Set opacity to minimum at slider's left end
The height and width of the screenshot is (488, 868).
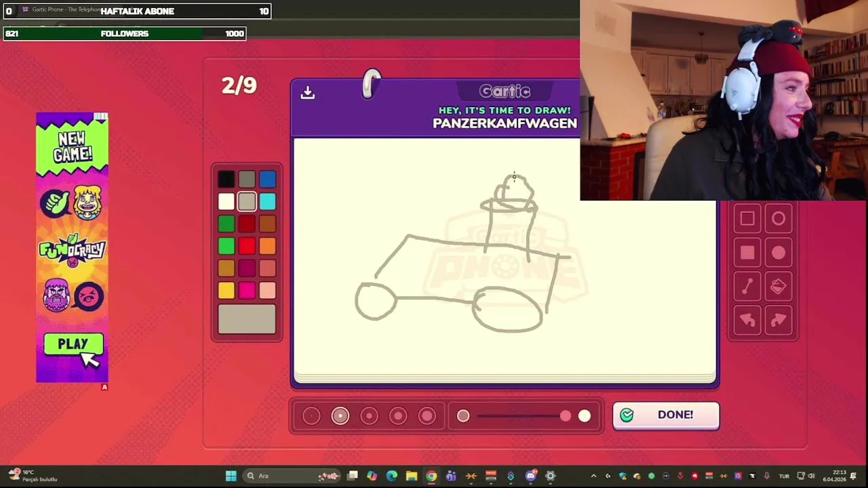463,416
